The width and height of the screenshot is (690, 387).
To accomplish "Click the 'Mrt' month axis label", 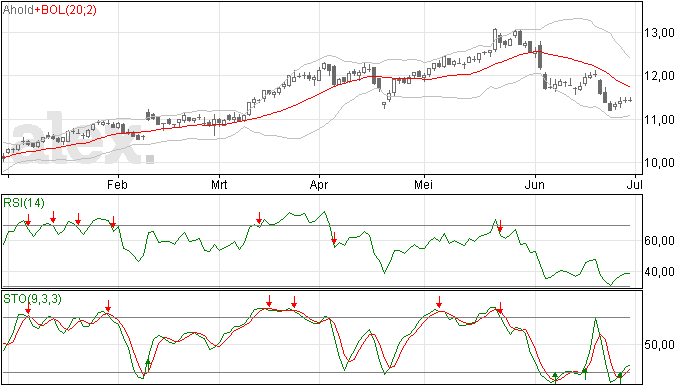I will (219, 184).
